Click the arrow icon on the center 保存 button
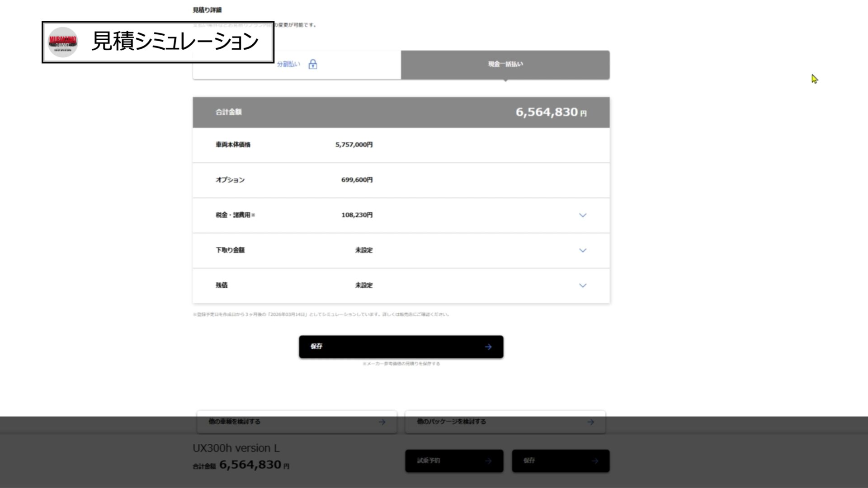This screenshot has width=868, height=488. pyautogui.click(x=488, y=347)
